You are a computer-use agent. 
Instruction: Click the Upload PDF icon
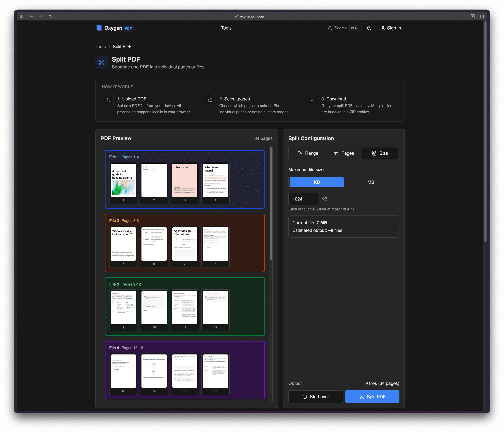108,100
